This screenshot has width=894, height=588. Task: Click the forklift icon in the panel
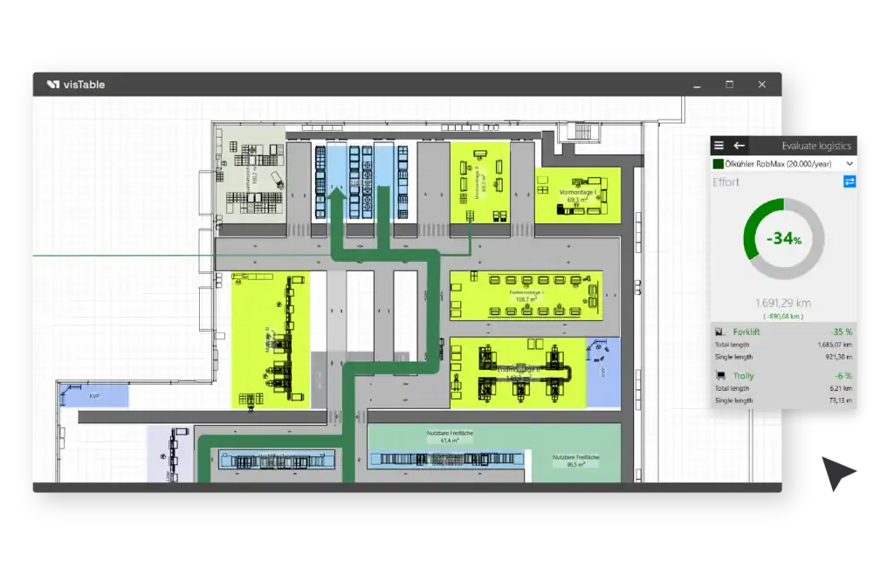point(720,332)
